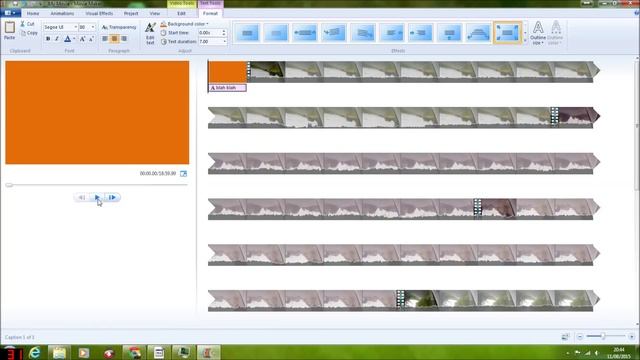
Task: Apply the font color A icon
Action: (67, 39)
